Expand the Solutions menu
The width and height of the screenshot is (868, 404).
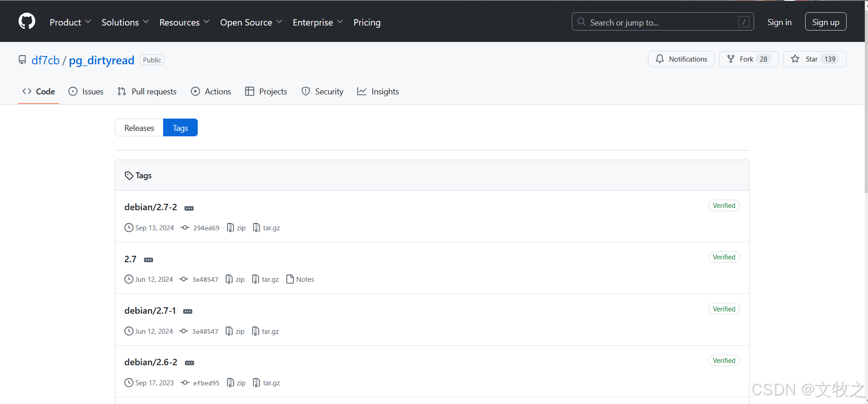tap(125, 22)
